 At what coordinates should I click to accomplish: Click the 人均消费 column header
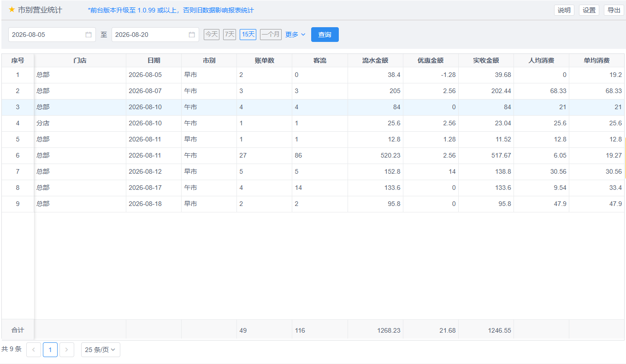pos(541,60)
